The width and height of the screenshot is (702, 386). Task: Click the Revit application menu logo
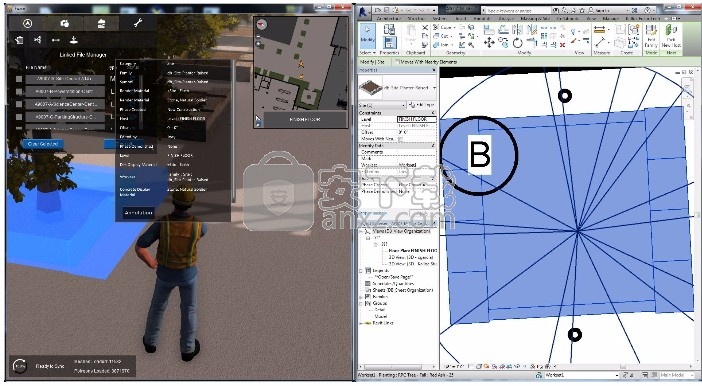coord(364,12)
